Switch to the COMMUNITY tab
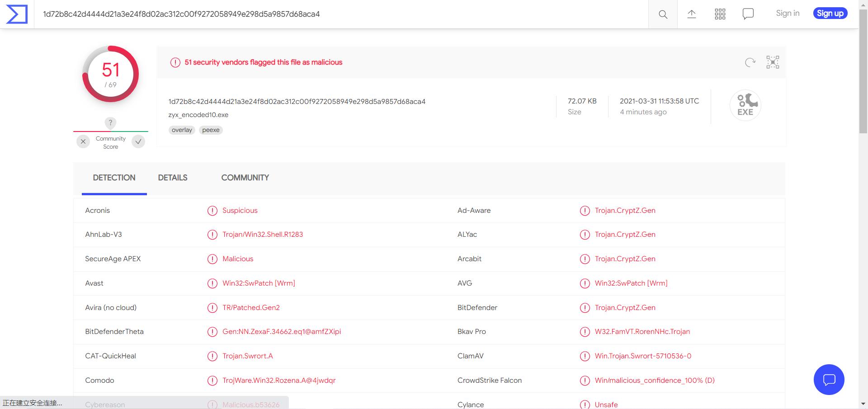The image size is (868, 409). (x=245, y=178)
